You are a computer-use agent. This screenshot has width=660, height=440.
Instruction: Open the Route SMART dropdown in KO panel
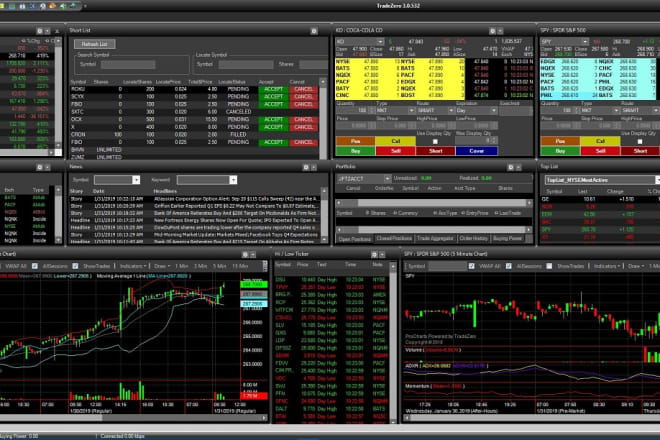pos(451,111)
